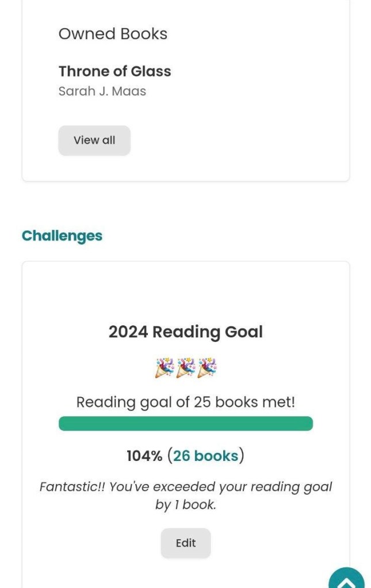Open the "Throne of Glass" book title

pyautogui.click(x=115, y=71)
